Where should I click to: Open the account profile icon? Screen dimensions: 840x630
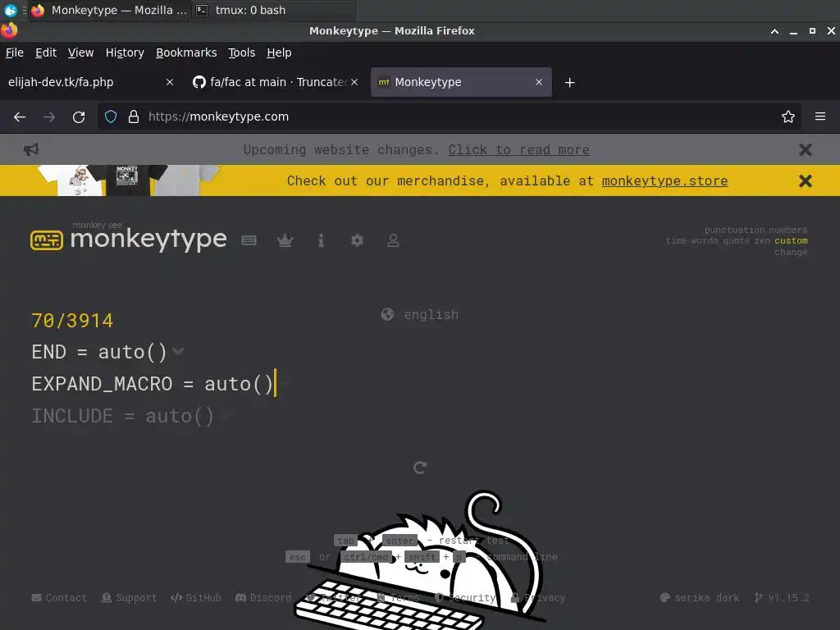pyautogui.click(x=393, y=240)
